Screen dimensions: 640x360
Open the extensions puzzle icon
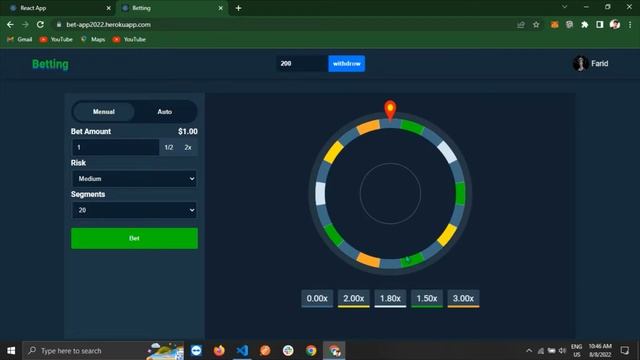[584, 25]
